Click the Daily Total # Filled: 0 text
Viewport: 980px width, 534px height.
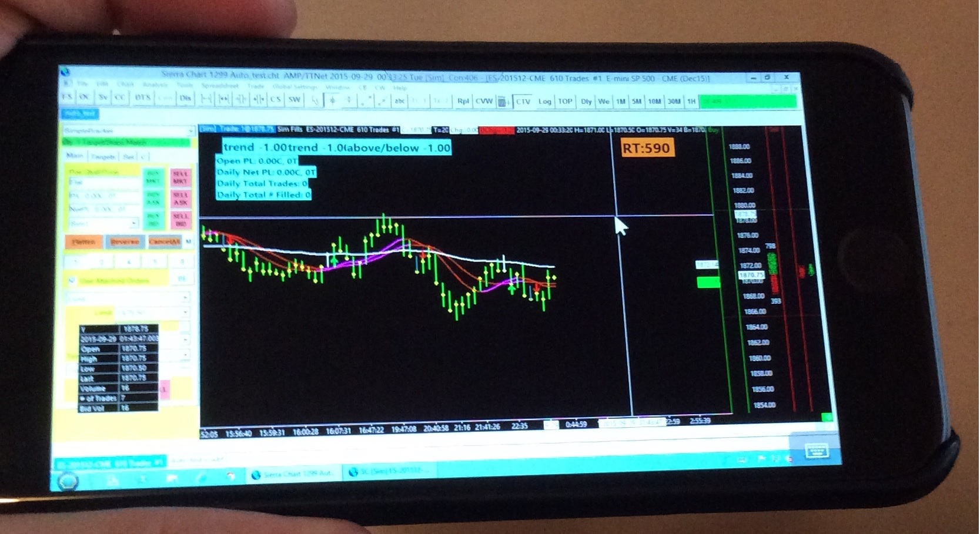pyautogui.click(x=263, y=194)
